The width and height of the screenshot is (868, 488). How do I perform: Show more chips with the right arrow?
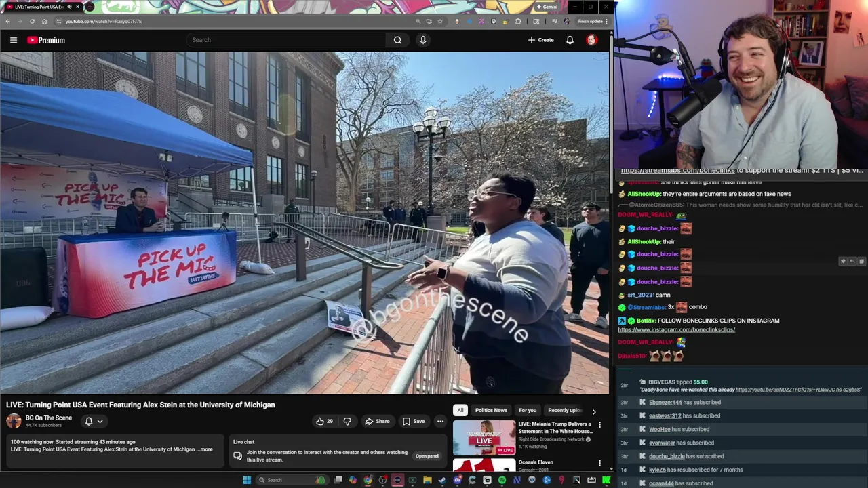click(x=594, y=411)
